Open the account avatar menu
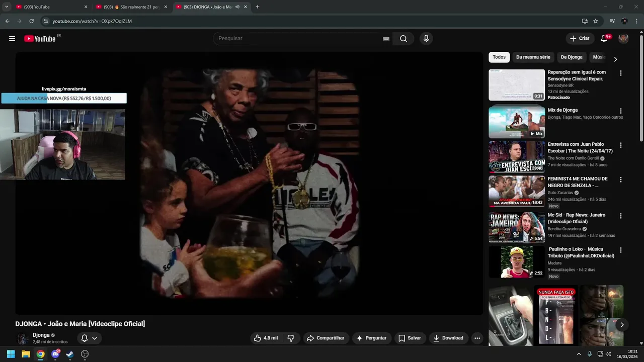Screen dimensions: 644x362 point(623,39)
